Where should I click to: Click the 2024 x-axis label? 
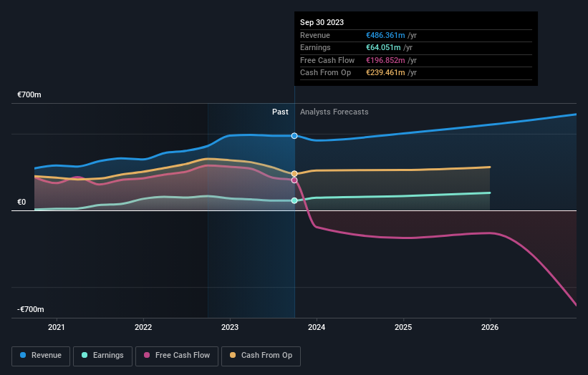[317, 327]
